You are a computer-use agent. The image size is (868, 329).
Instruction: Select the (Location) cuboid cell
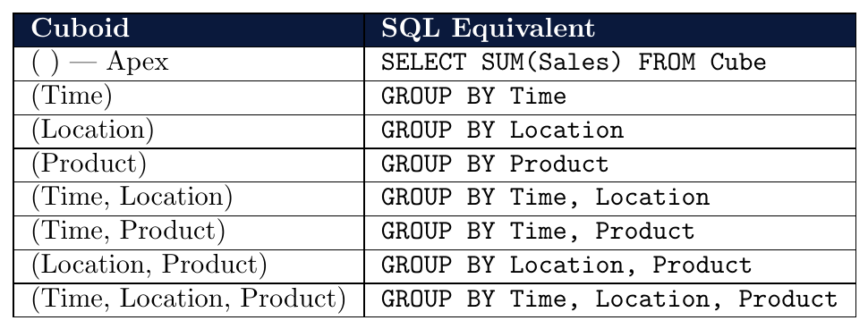188,131
